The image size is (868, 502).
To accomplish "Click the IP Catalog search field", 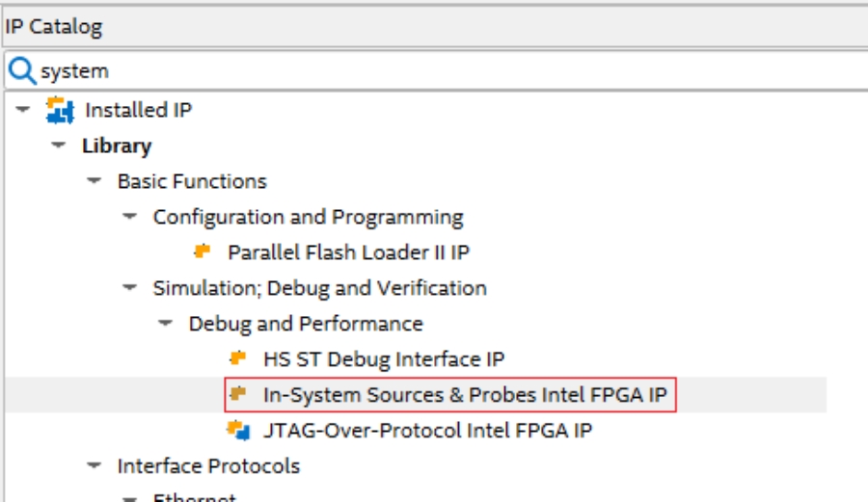I will pyautogui.click(x=434, y=70).
